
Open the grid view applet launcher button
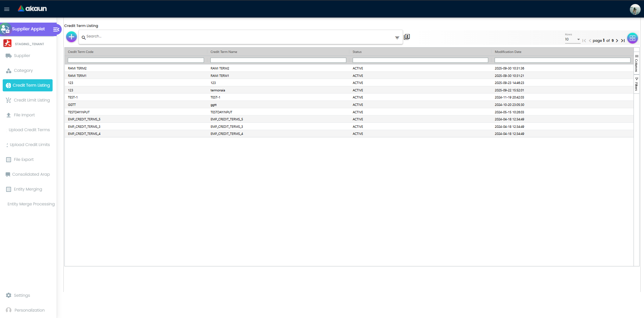point(632,38)
